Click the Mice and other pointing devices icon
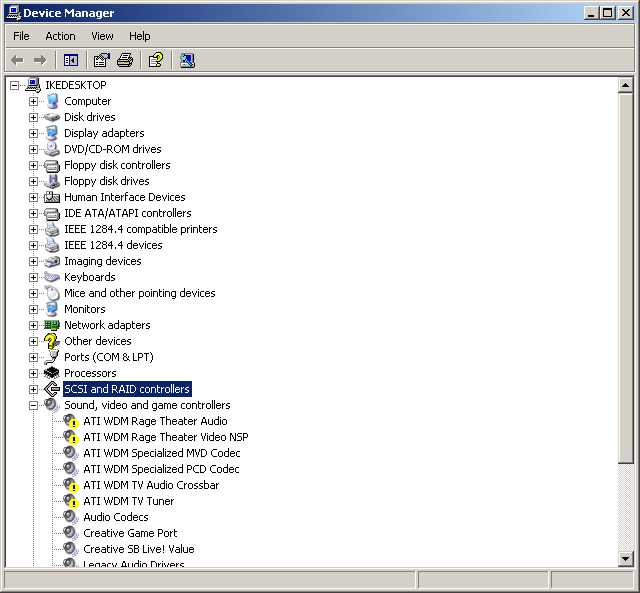The height and width of the screenshot is (593, 640). [52, 293]
